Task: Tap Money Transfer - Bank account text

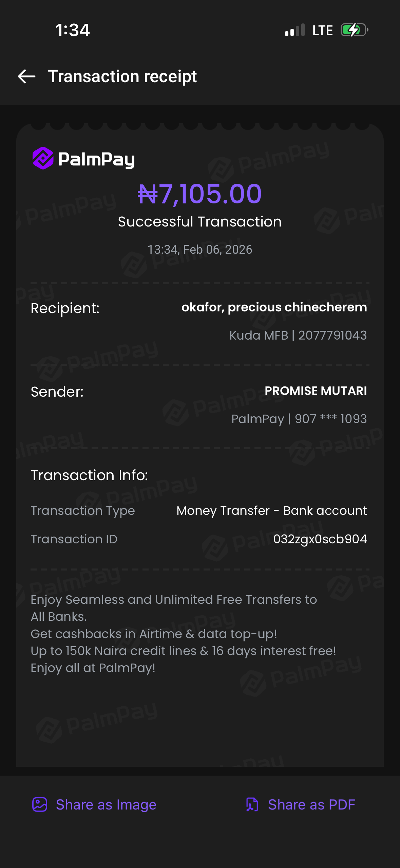Action: [x=271, y=511]
